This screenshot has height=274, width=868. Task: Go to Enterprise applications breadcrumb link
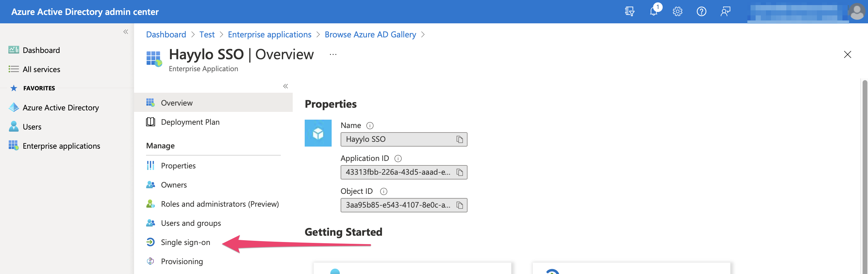tap(269, 35)
